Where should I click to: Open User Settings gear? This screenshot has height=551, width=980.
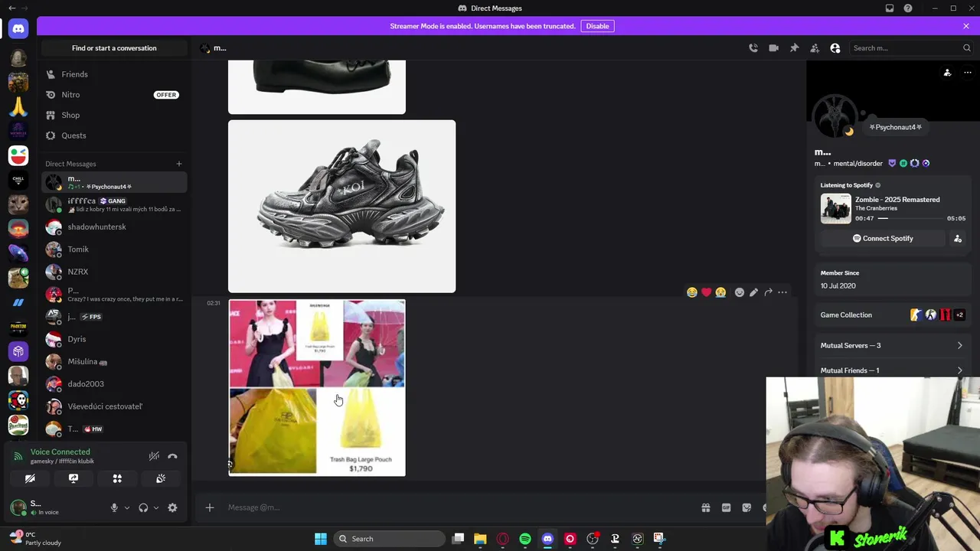pos(172,508)
